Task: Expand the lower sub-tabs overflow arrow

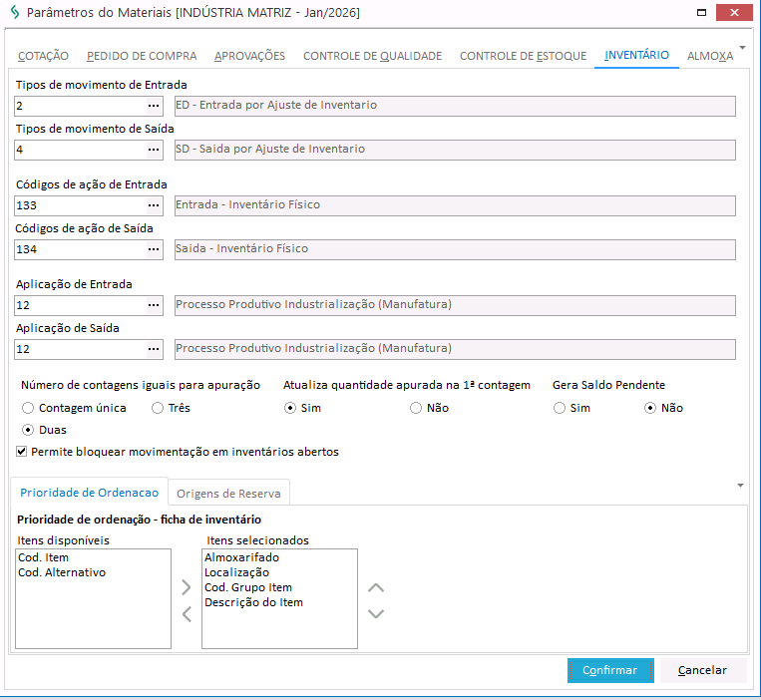Action: pyautogui.click(x=740, y=485)
